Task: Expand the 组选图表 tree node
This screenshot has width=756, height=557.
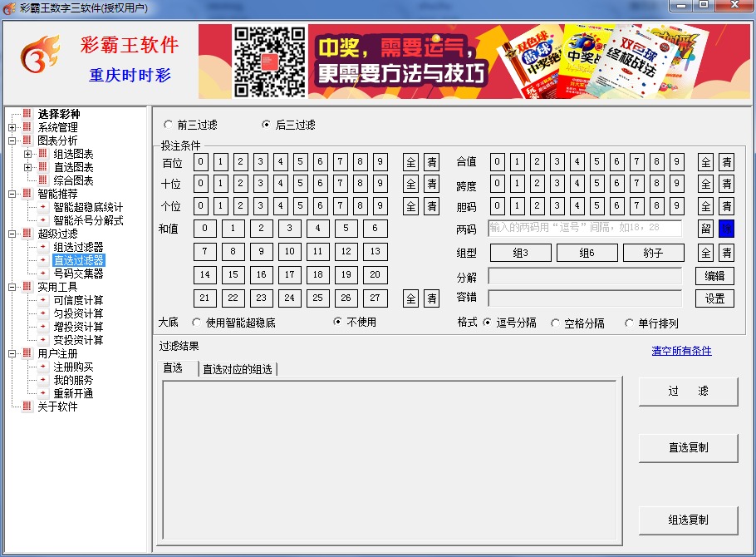Action: [27, 154]
